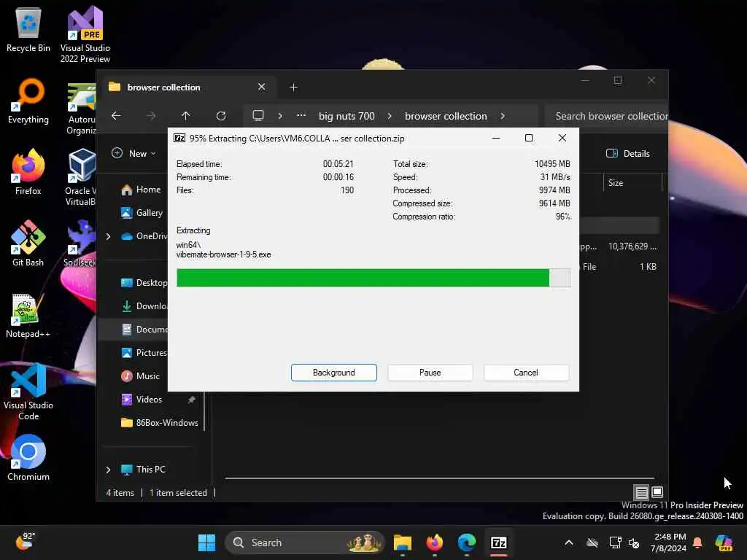The height and width of the screenshot is (560, 747).
Task: Expand the OneDrive tree node
Action: point(108,236)
